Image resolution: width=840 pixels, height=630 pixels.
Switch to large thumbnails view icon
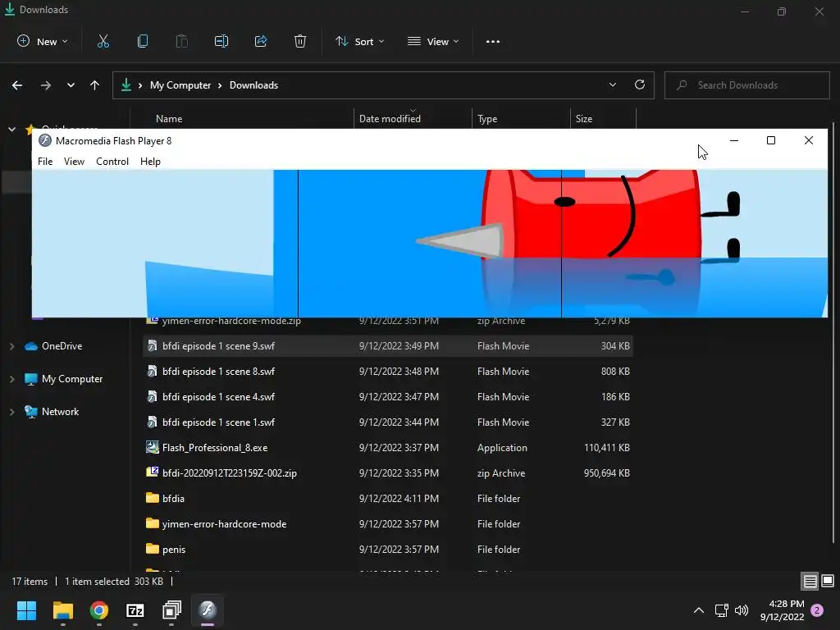click(x=828, y=581)
